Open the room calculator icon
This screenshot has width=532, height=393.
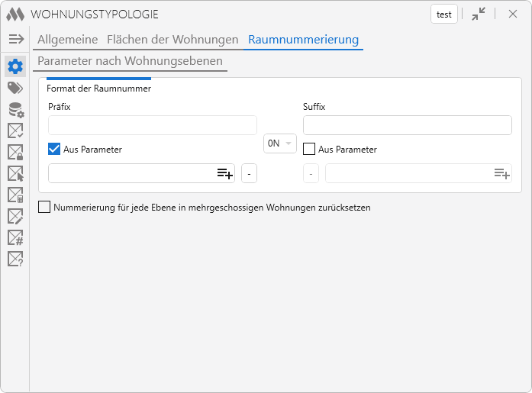[x=15, y=195]
